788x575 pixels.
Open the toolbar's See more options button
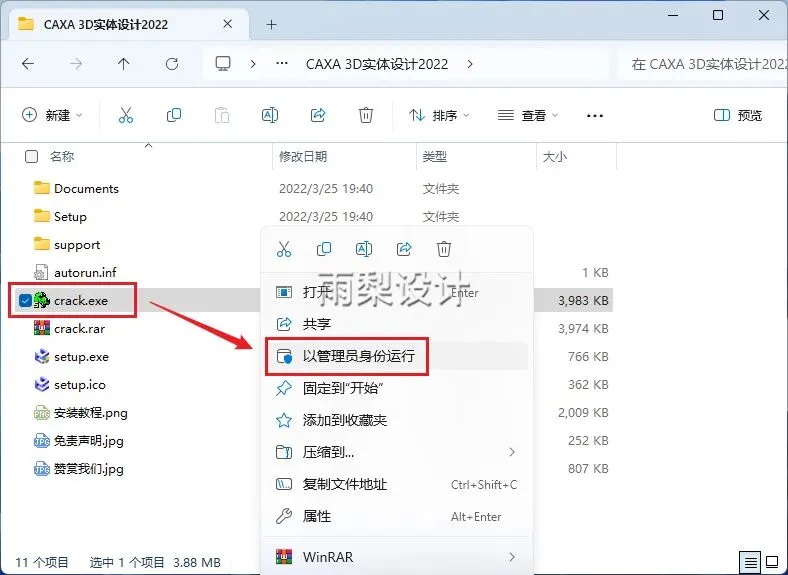(x=595, y=116)
